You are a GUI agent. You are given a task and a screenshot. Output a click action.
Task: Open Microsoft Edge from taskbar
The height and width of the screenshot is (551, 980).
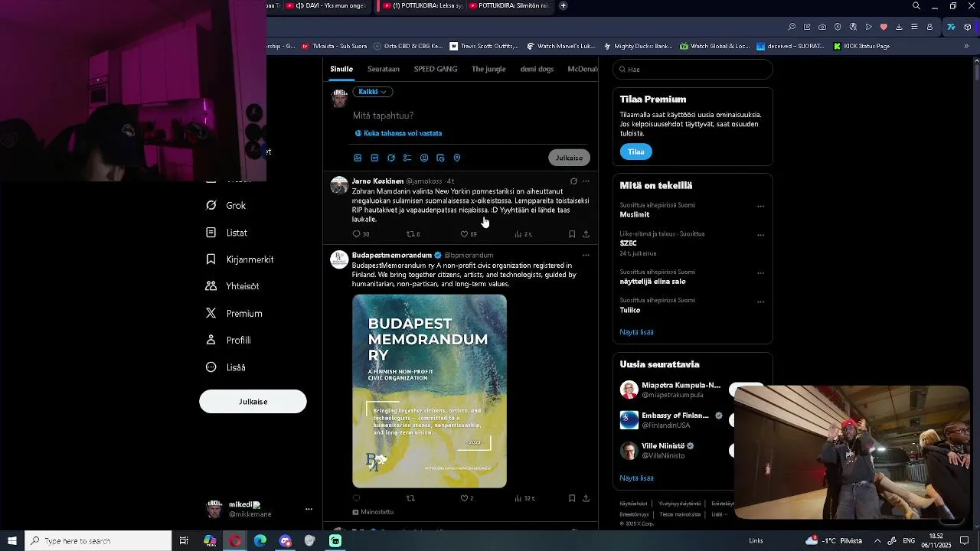pos(260,541)
